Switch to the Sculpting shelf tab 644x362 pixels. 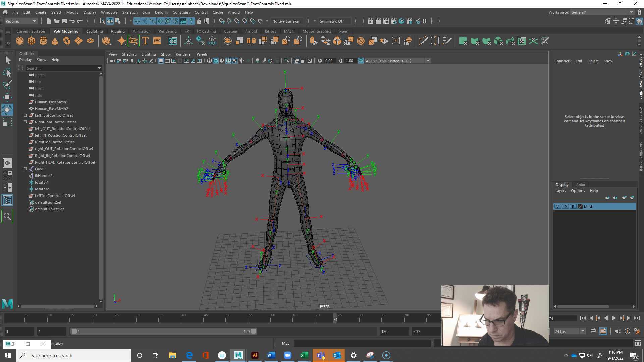click(94, 31)
